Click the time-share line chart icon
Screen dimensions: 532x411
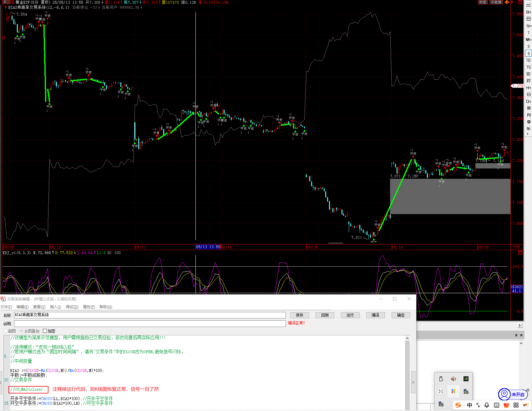pos(528,5)
